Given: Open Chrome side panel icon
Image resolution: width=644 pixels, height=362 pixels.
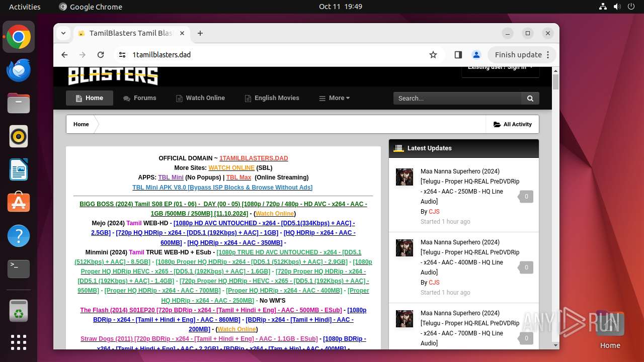Looking at the screenshot, I should 458,55.
